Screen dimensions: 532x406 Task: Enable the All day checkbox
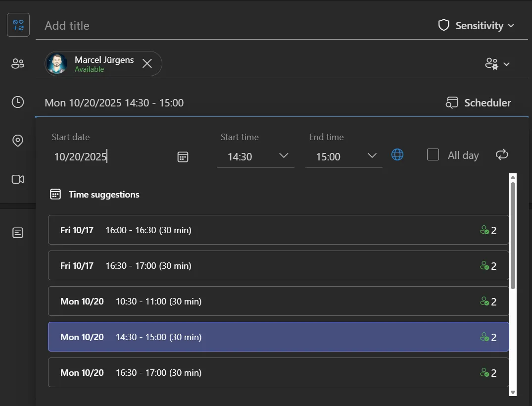433,155
